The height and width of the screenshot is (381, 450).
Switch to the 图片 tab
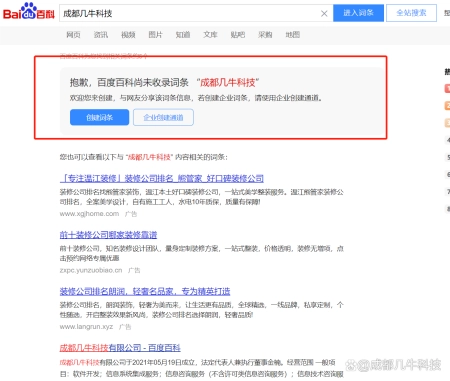click(155, 35)
